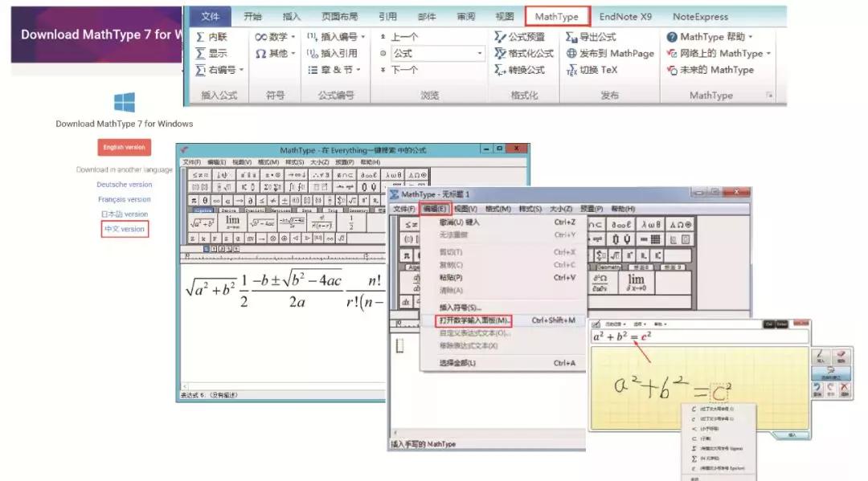This screenshot has height=481, width=868.
Task: Open 帮助(H) menu in back MathType window
Action: tap(370, 162)
